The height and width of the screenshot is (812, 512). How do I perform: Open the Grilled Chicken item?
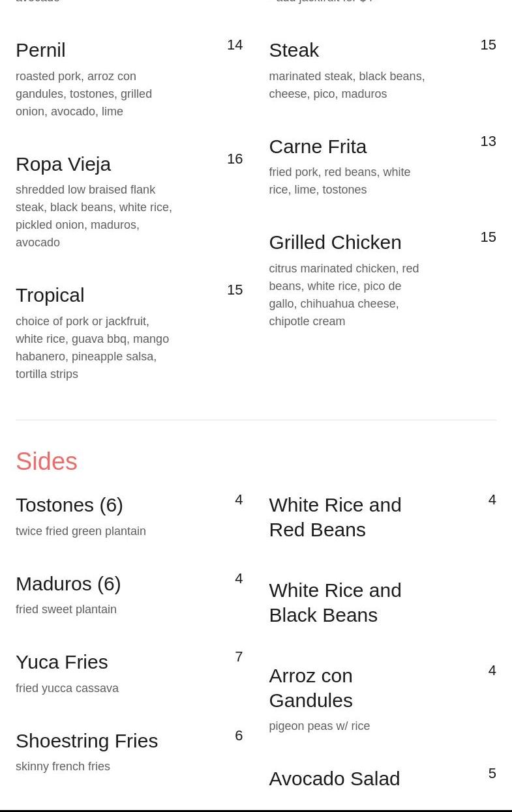coord(335,242)
